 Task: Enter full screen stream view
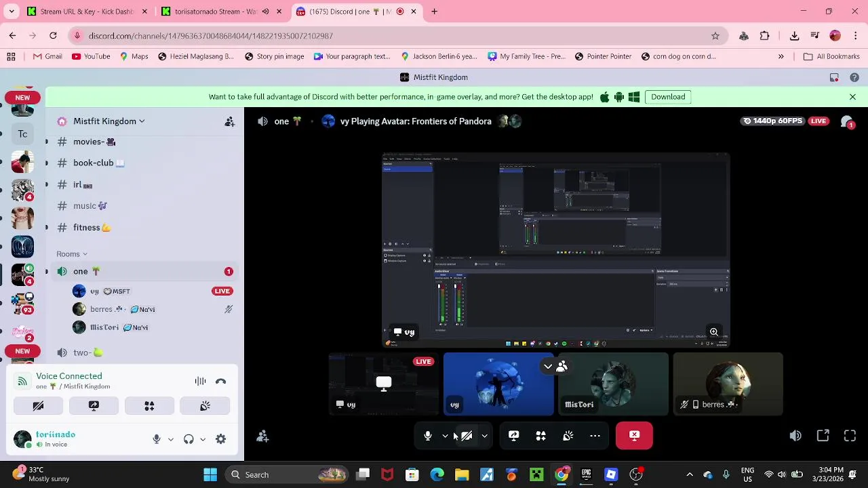click(850, 436)
